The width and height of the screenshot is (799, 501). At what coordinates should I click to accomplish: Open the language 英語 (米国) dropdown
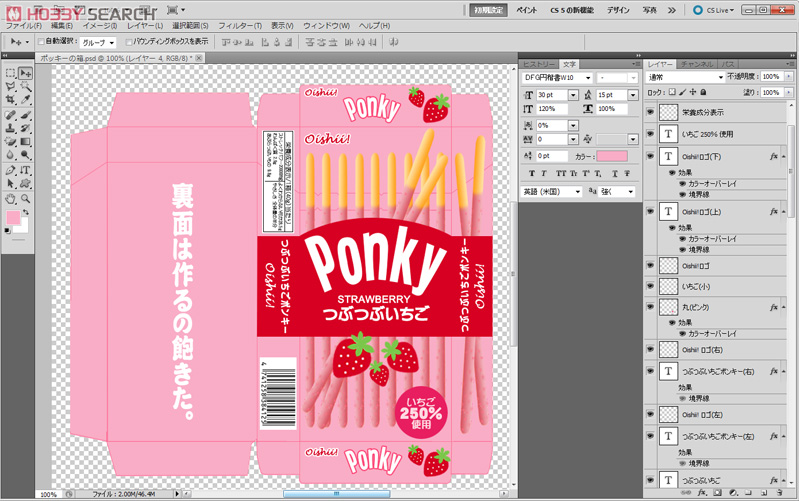[552, 192]
